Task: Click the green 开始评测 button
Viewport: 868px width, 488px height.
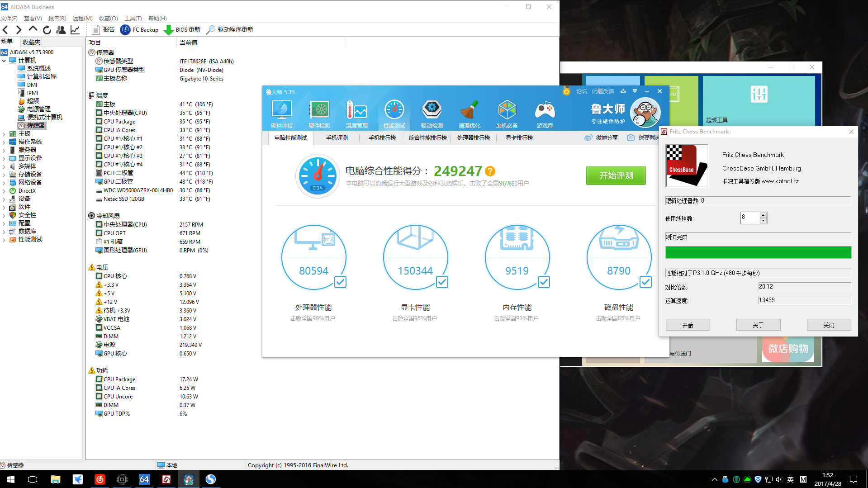Action: click(616, 175)
